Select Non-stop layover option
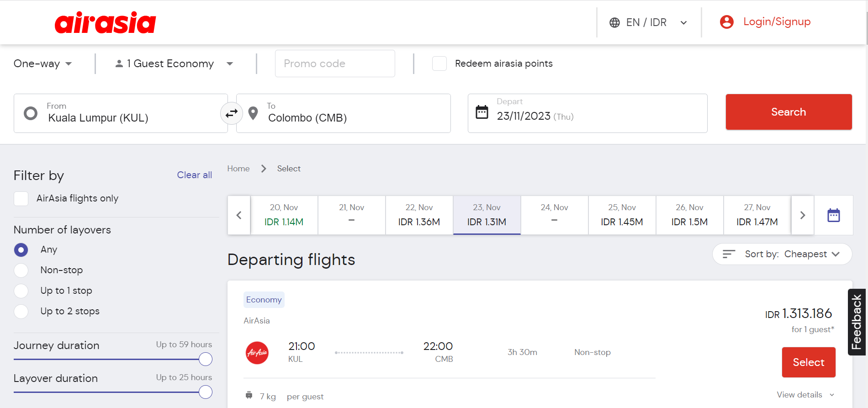 [x=21, y=270]
